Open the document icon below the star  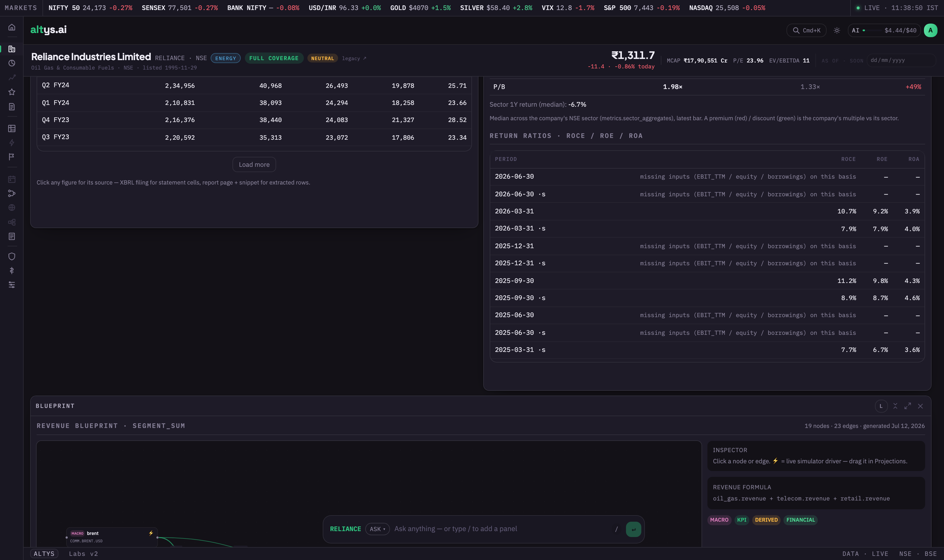pos(12,107)
